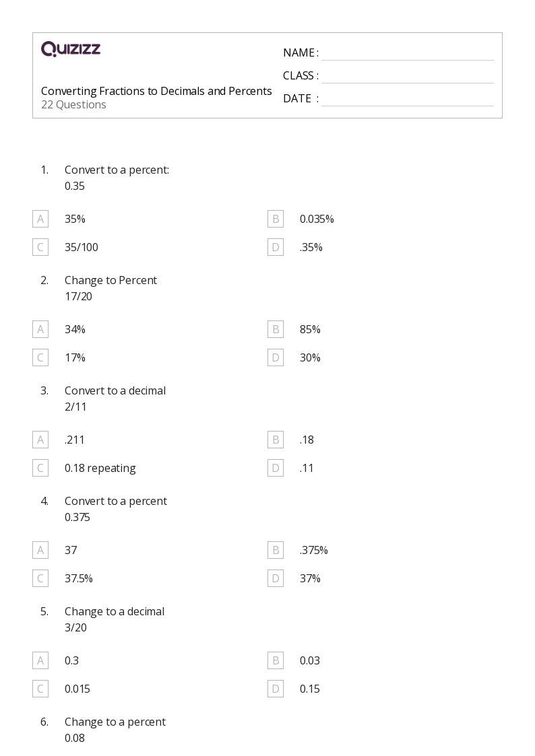Viewport: 535px width, 756px height.
Task: Tick box C beside 37.5%
Action: 40,578
